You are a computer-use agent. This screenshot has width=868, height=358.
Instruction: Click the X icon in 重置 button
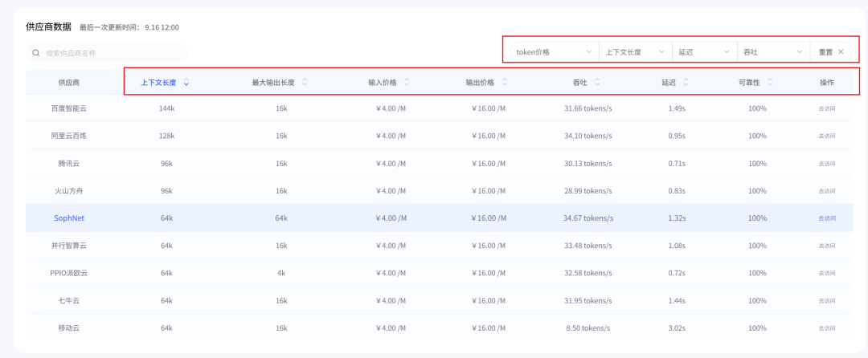point(841,52)
